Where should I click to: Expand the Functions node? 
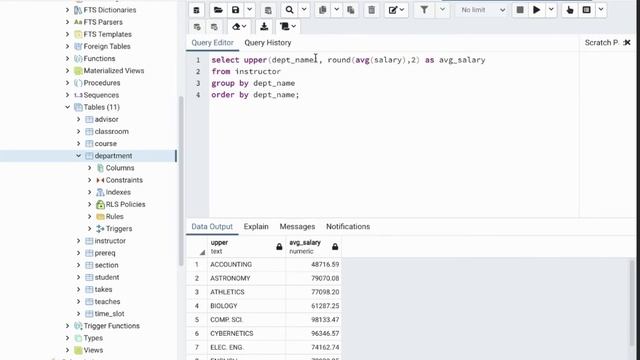coord(67,58)
